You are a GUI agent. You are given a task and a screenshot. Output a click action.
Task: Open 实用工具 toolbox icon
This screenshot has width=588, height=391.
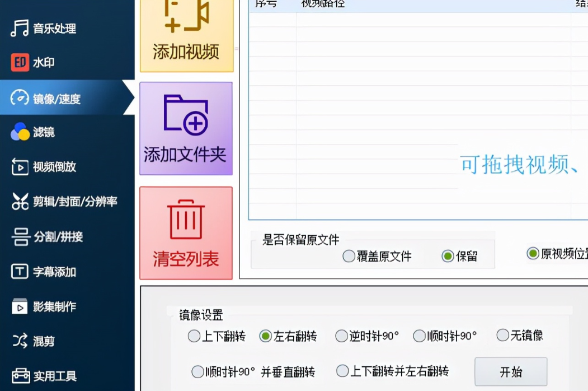(x=20, y=376)
